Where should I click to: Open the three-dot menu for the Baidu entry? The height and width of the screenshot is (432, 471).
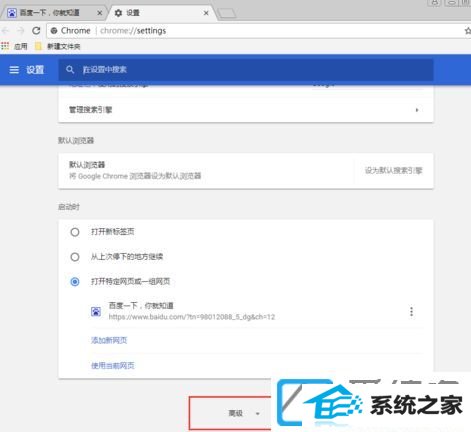pos(411,311)
